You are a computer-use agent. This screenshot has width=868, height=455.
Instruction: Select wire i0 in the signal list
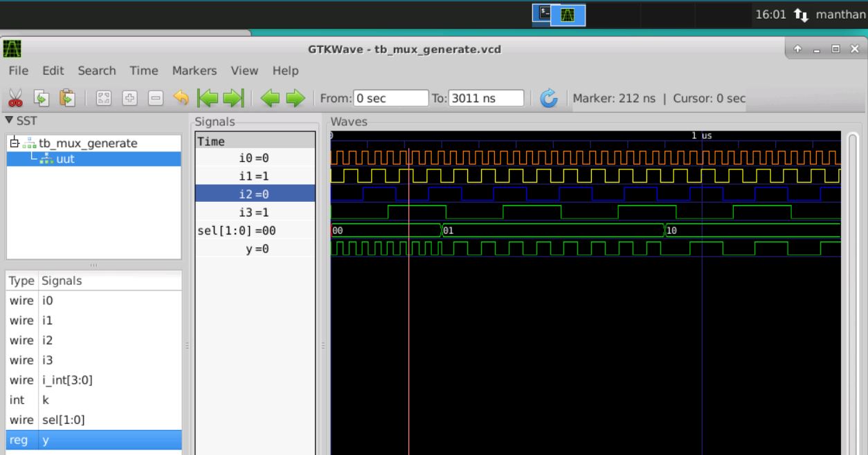pos(94,301)
